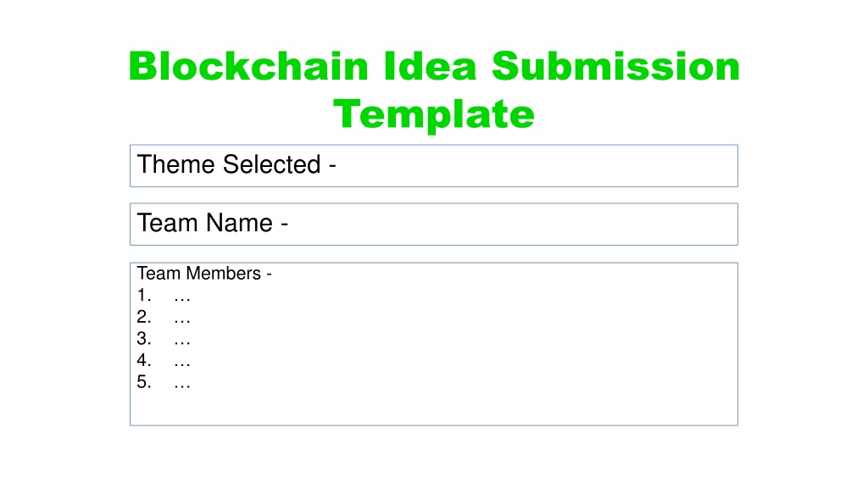The width and height of the screenshot is (868, 488).
Task: Click the word Members in the heading
Action: [x=223, y=274]
